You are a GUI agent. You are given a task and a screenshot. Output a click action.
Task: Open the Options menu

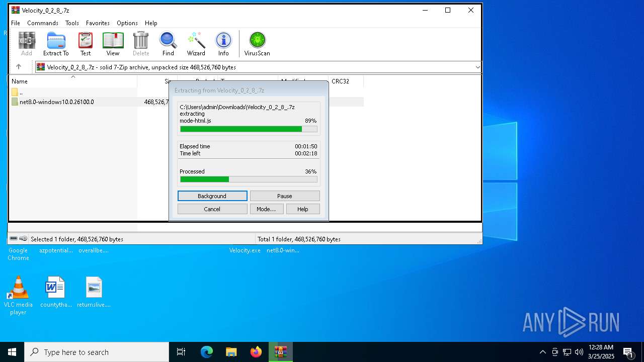tap(127, 23)
